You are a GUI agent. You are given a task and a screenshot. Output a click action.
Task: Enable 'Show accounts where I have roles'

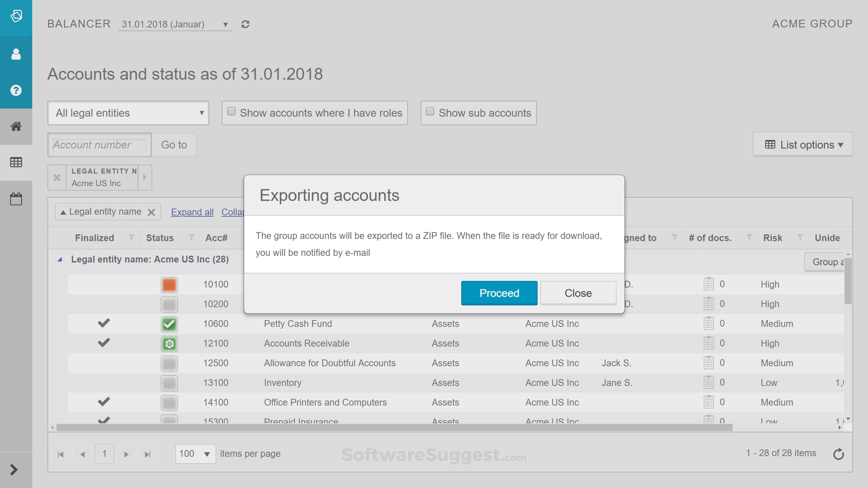pyautogui.click(x=232, y=111)
